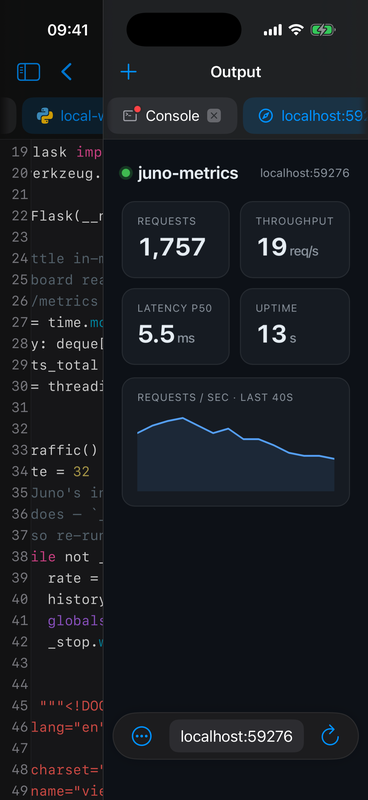The width and height of the screenshot is (368, 800).
Task: Go back with the chevron arrow
Action: [x=66, y=72]
